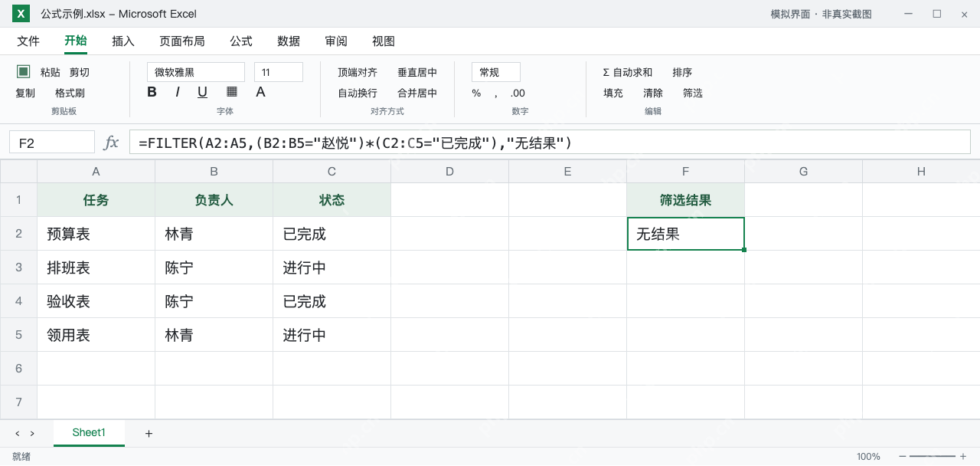Screen dimensions: 980x466
Task: Select 已完成 cell in row 4
Action: click(x=332, y=301)
